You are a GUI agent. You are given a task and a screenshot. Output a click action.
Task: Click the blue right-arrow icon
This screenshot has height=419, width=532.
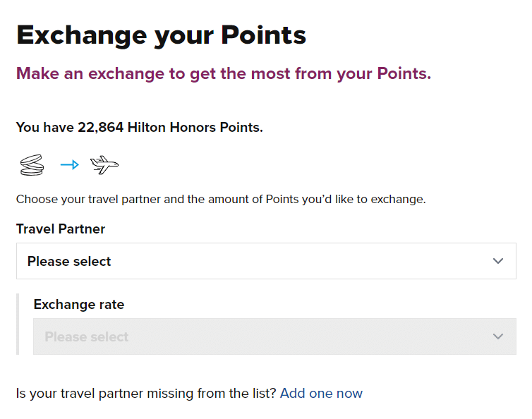point(69,165)
